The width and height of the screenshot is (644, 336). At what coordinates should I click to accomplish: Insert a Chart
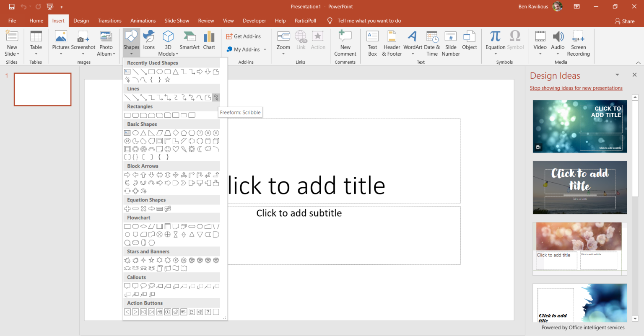point(209,41)
